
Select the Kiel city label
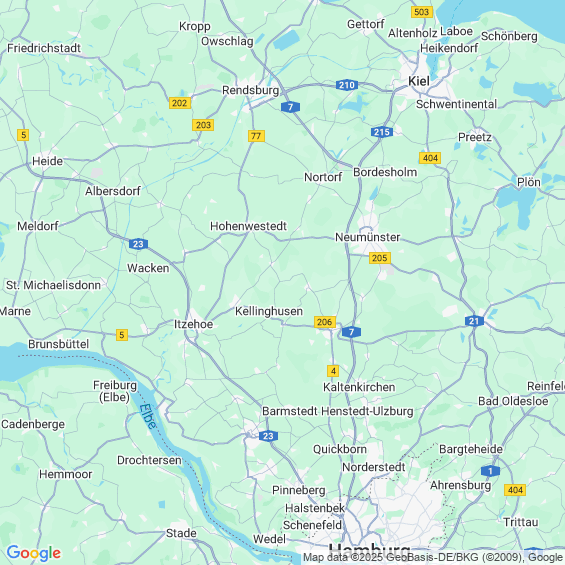(x=418, y=81)
